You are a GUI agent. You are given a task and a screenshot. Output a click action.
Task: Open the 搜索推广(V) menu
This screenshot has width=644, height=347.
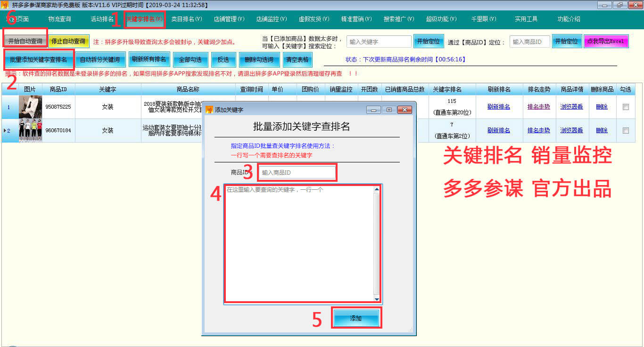398,19
